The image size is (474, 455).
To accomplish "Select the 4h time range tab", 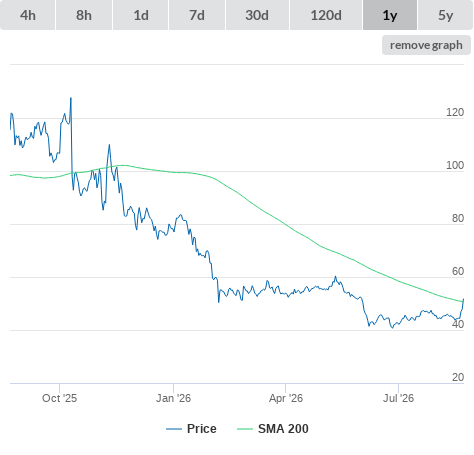I will click(x=28, y=15).
